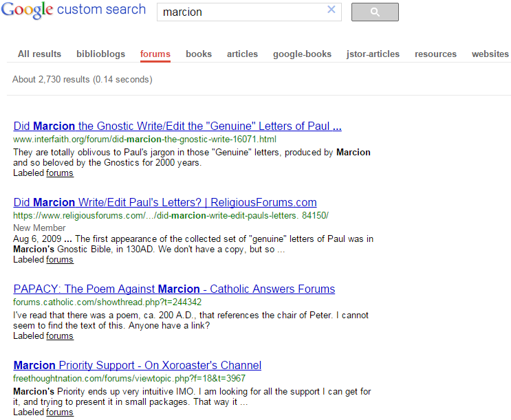Click the forums label under the freethoughtnation result

(x=60, y=412)
